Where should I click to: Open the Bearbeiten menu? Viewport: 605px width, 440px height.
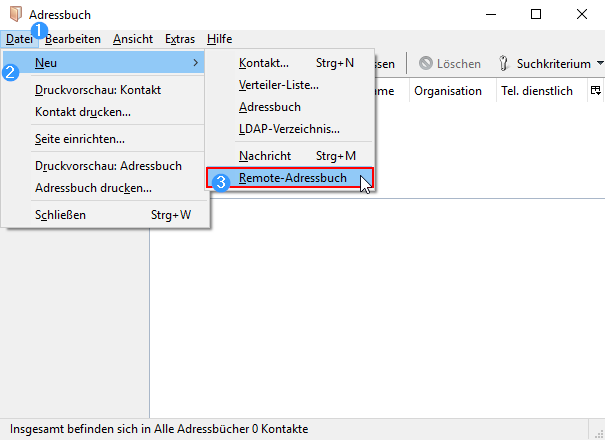pyautogui.click(x=73, y=39)
